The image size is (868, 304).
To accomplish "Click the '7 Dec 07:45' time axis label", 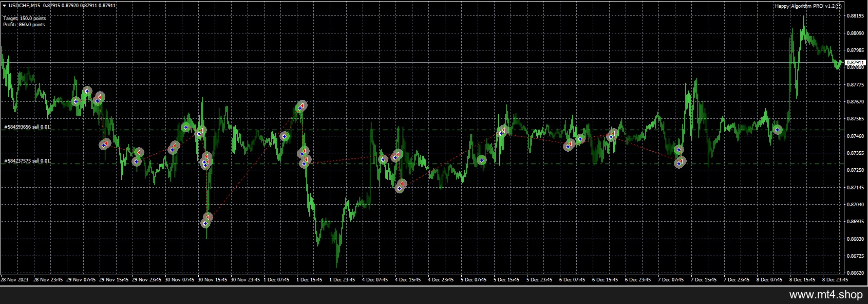I will 671,280.
